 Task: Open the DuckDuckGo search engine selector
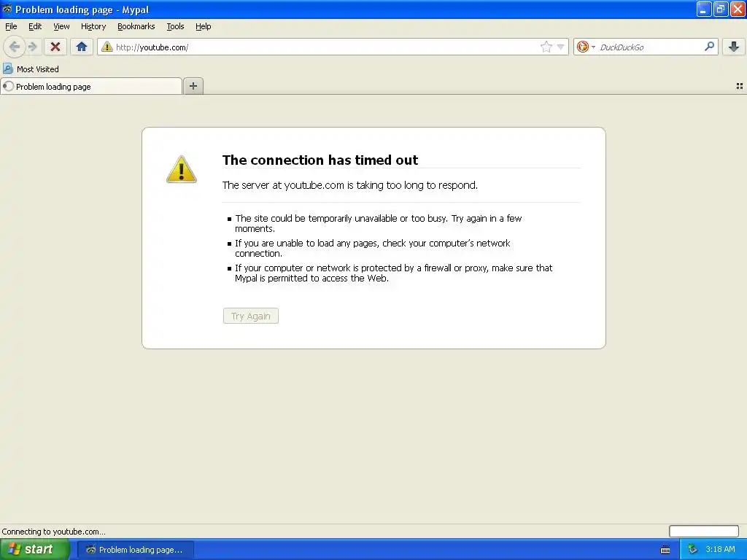586,47
